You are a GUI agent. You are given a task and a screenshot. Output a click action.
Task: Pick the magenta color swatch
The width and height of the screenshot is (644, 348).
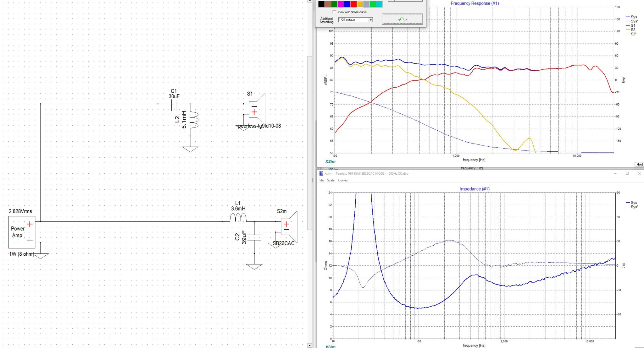(341, 4)
